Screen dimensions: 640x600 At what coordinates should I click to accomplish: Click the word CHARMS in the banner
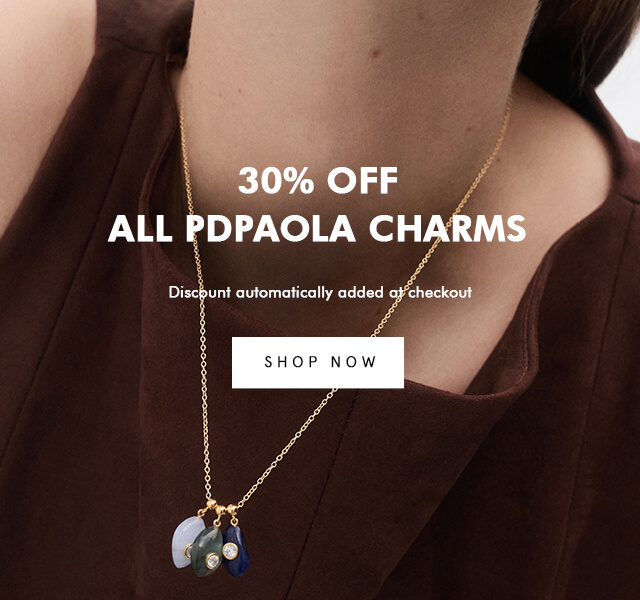(448, 228)
